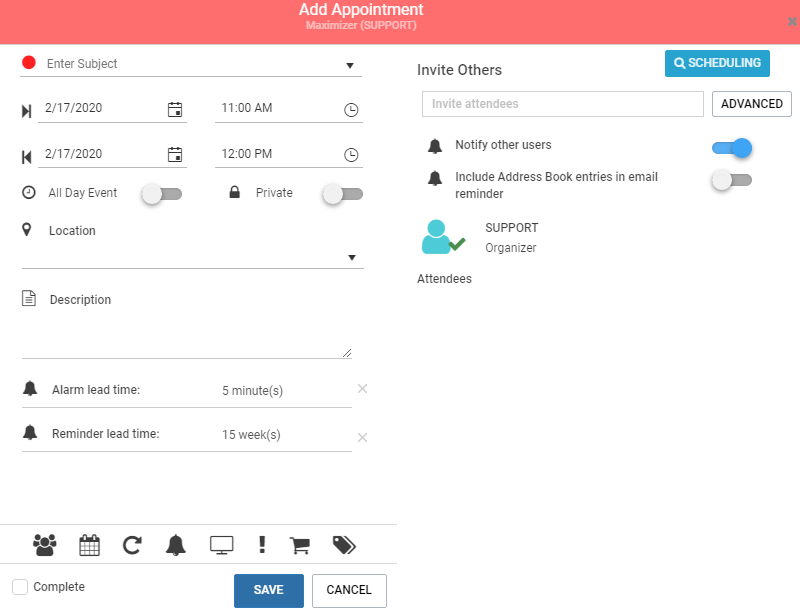Image resolution: width=800 pixels, height=613 pixels.
Task: Open the SCHEDULING view
Action: click(717, 63)
